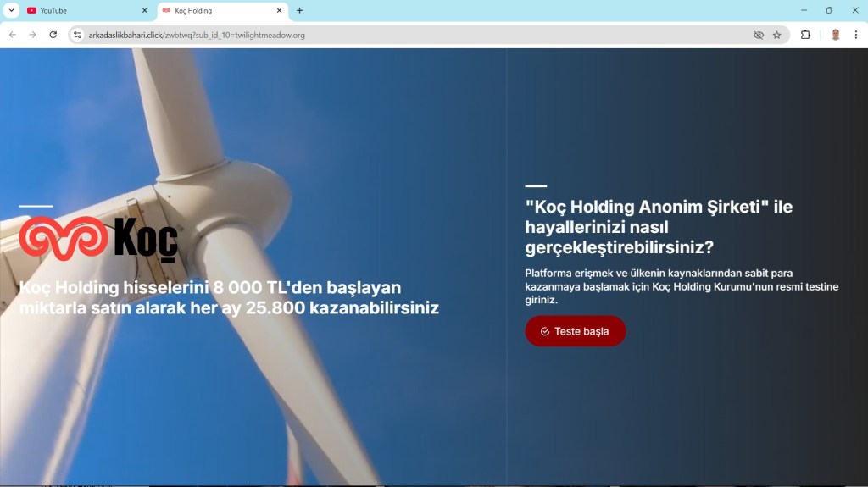Open Chrome's three-dot menu

855,35
